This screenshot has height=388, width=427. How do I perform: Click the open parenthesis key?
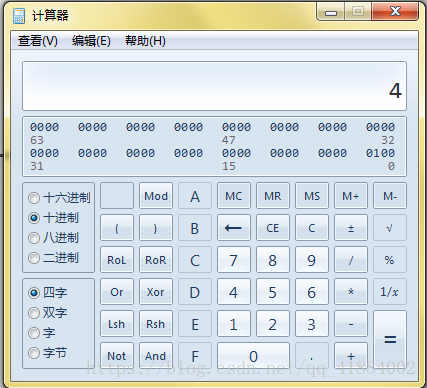tap(117, 228)
